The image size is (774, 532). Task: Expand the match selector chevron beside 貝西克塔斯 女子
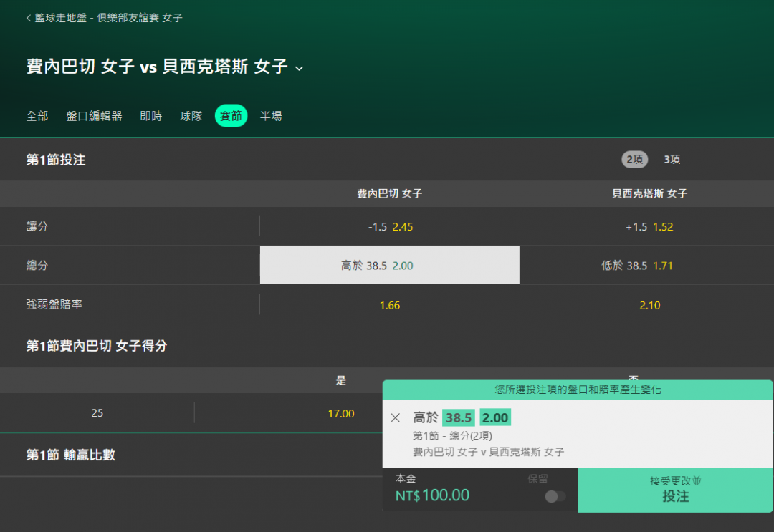299,69
